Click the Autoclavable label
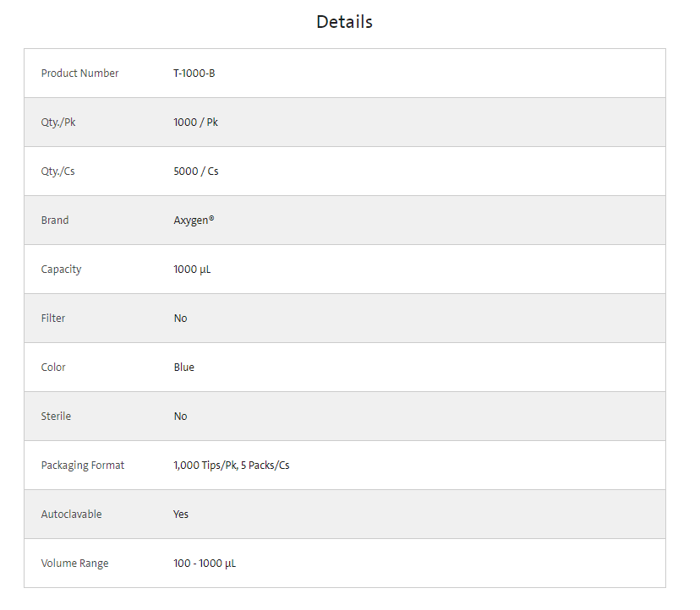The width and height of the screenshot is (700, 610). click(x=71, y=515)
